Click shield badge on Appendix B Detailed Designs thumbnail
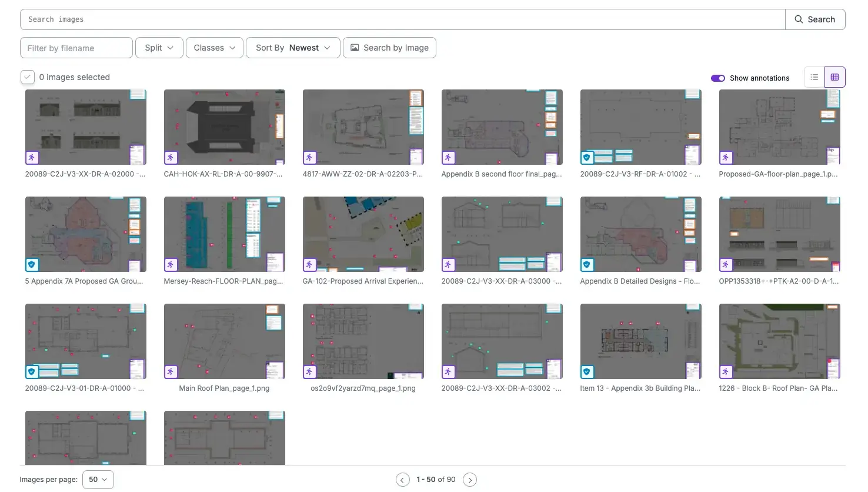868x492 pixels. pyautogui.click(x=587, y=265)
